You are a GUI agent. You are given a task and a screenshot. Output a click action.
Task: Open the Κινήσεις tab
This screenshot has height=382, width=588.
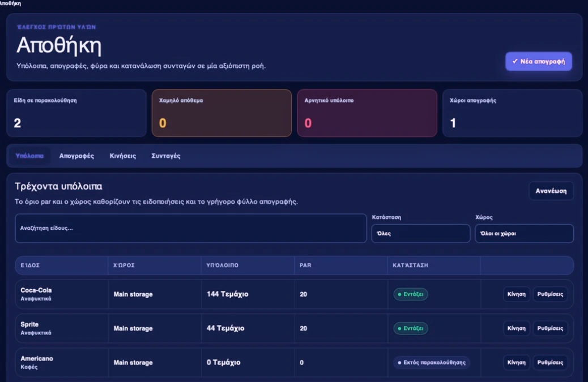[x=122, y=156]
